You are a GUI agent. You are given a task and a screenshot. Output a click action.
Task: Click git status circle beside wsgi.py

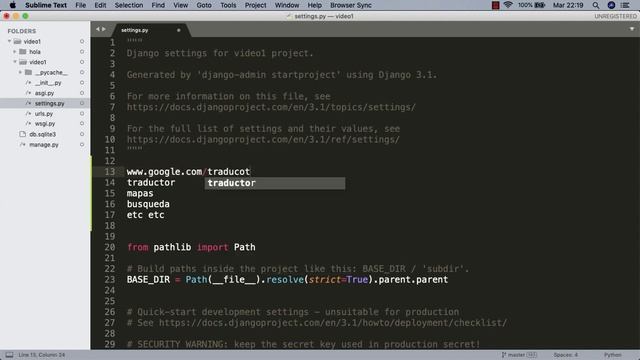pyautogui.click(x=82, y=124)
